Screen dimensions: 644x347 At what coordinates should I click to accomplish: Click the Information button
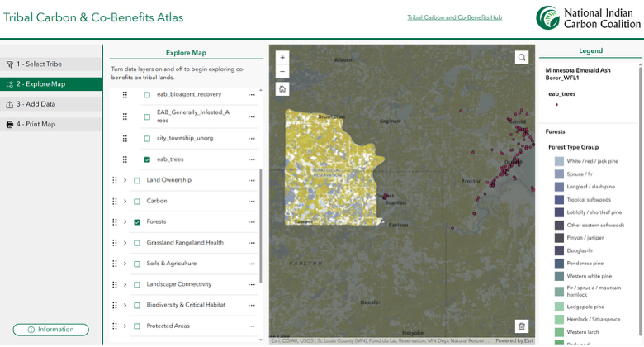click(x=51, y=330)
